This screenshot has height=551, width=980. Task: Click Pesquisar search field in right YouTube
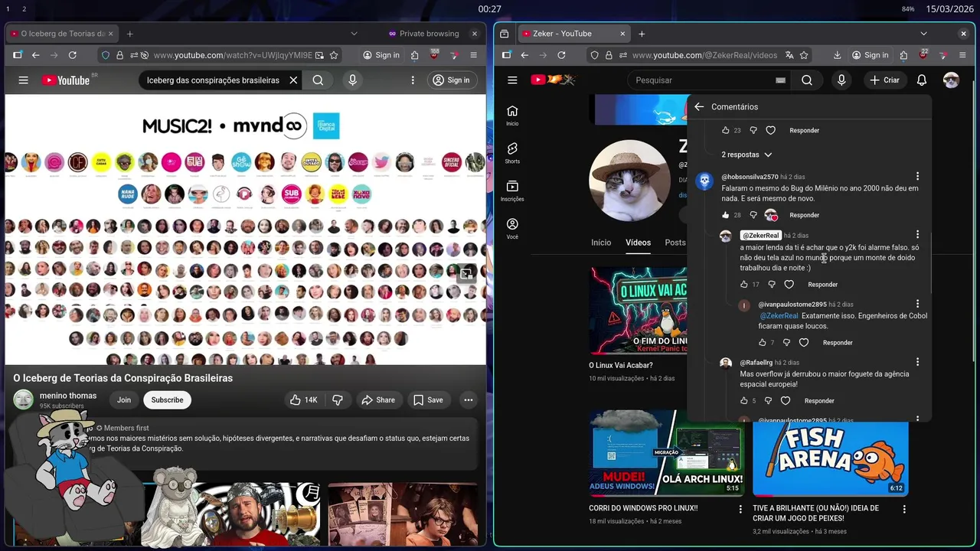[710, 80]
